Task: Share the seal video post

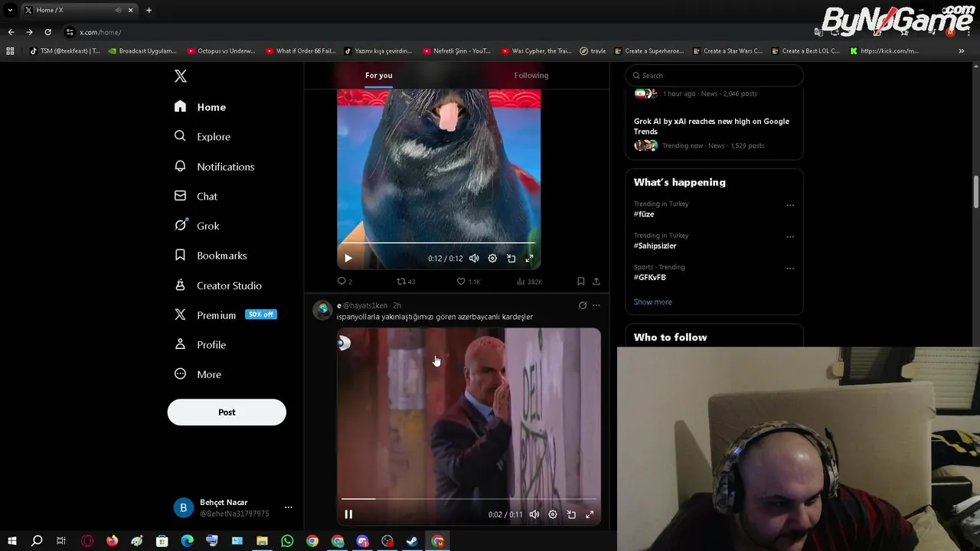Action: [x=596, y=282]
